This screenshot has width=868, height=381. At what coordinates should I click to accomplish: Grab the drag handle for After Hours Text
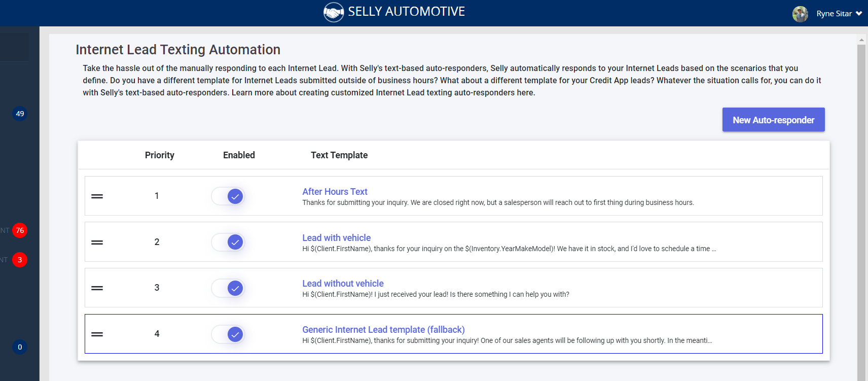(97, 196)
